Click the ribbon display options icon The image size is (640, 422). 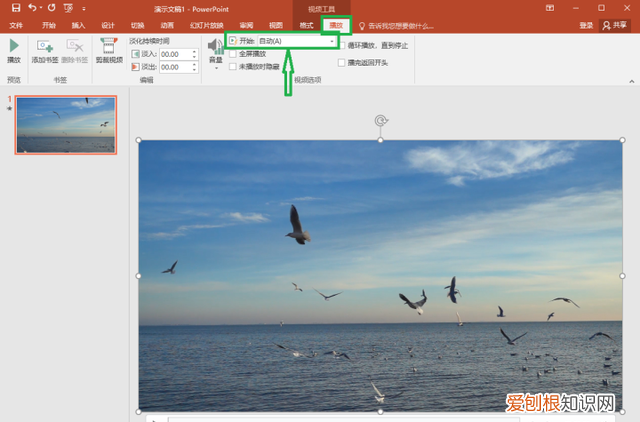click(x=549, y=8)
